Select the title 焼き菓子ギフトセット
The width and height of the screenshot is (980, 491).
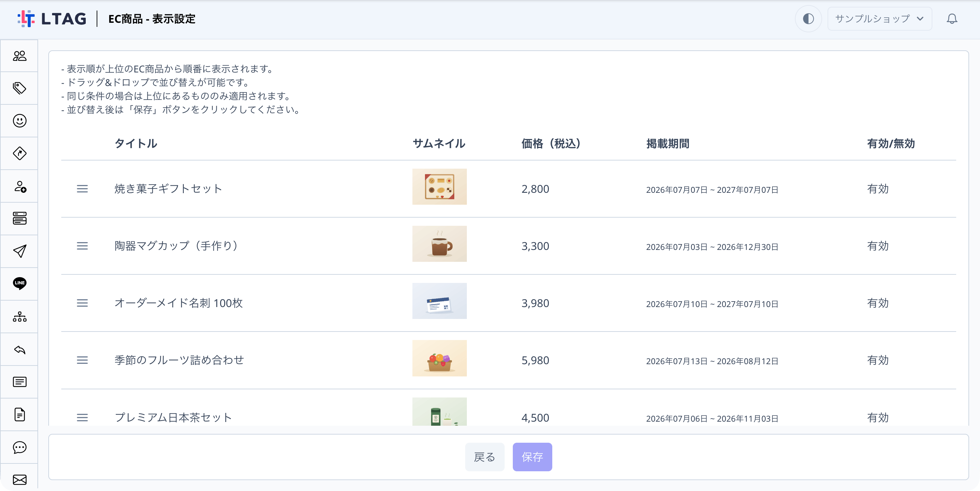[168, 189]
